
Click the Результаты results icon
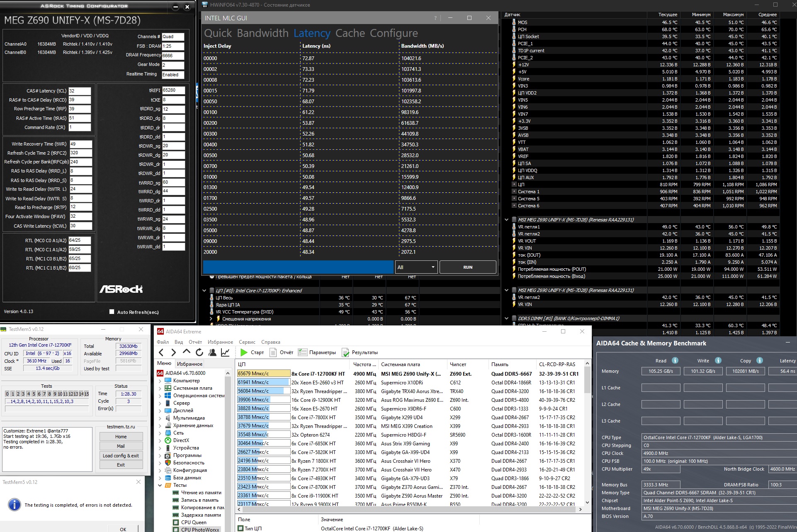345,352
